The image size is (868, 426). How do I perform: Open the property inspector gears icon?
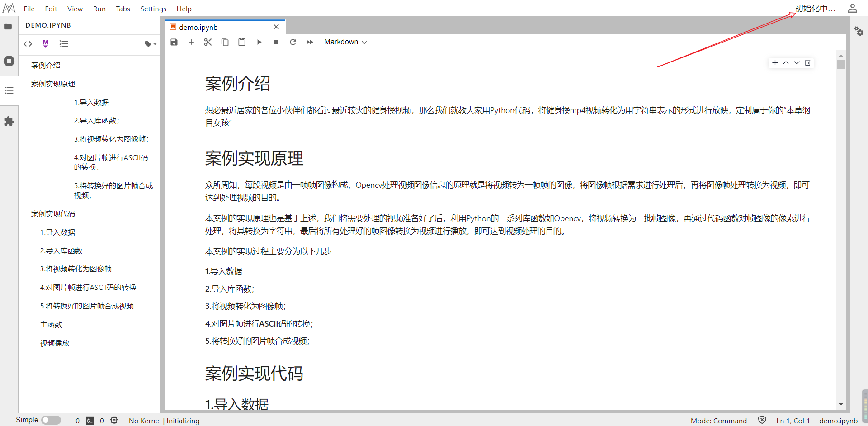[859, 31]
